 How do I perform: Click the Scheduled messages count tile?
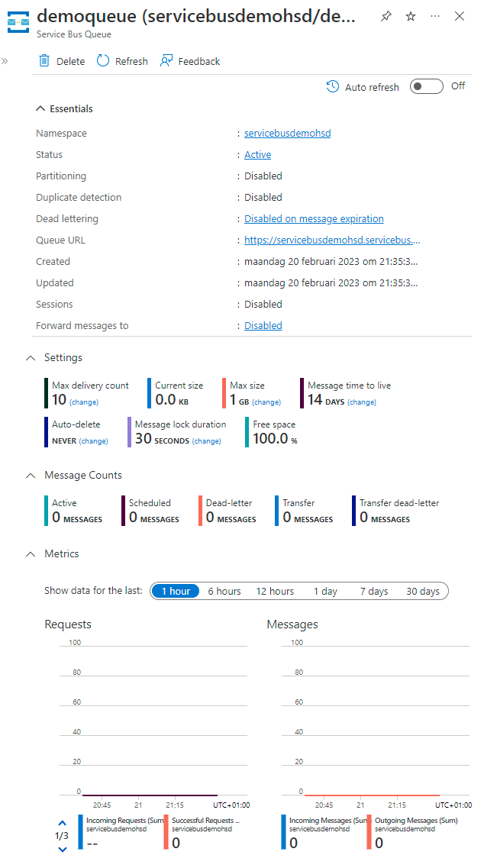(150, 511)
